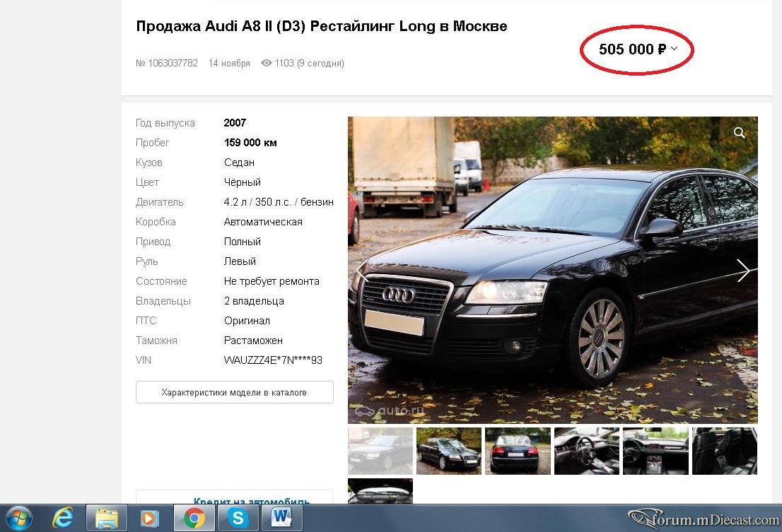Click the 'Цвет' label
This screenshot has width=782, height=532.
tap(147, 182)
